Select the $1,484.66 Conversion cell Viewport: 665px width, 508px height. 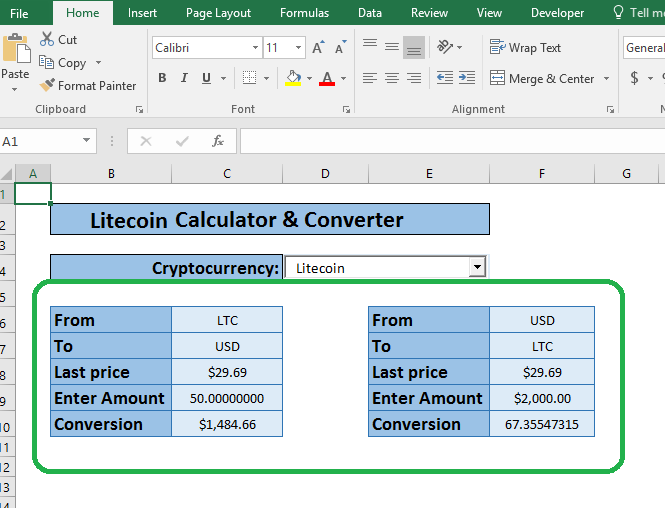(227, 424)
